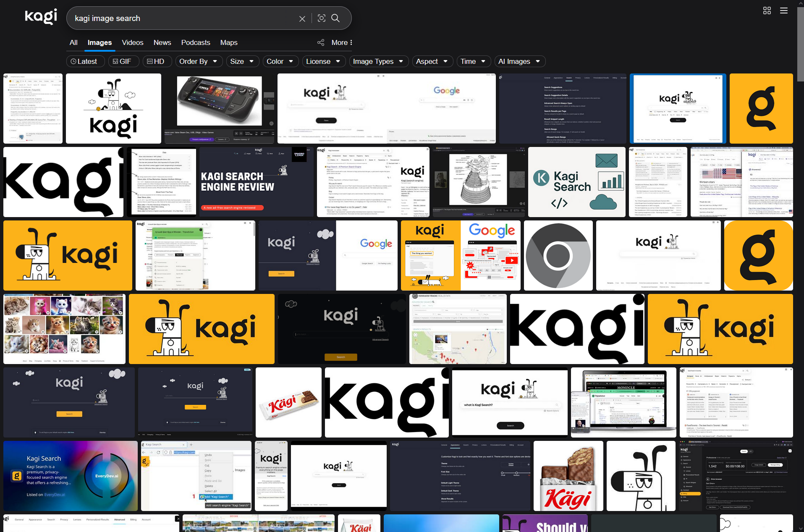Image resolution: width=804 pixels, height=532 pixels.
Task: Click the Kagi logo in header
Action: click(41, 17)
